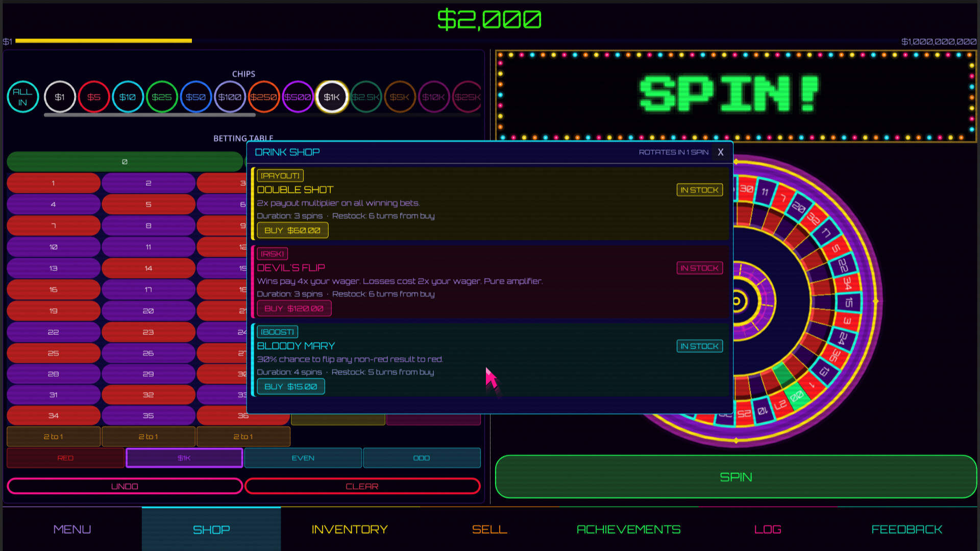The height and width of the screenshot is (551, 980).
Task: Buy Double Shot for $60.00
Action: [292, 231]
